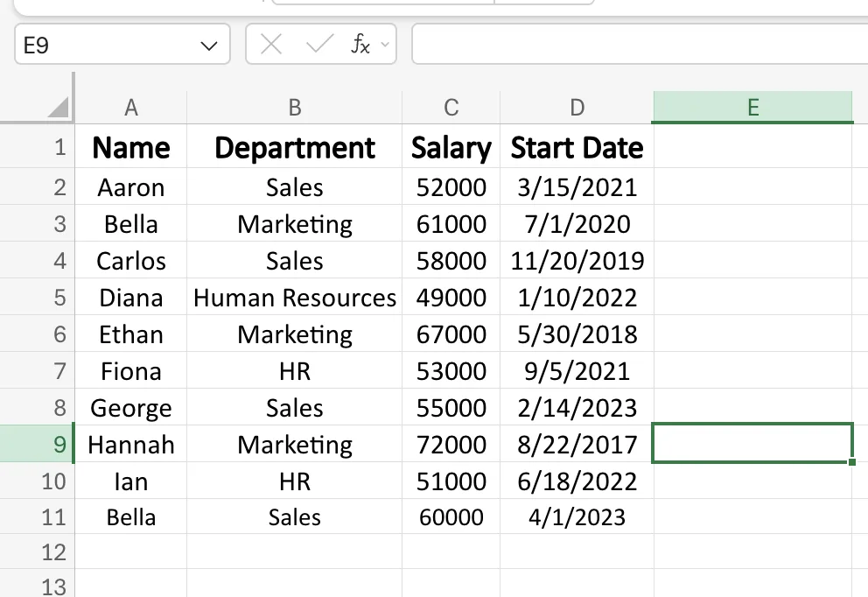Select the cell containing Ian
868x597 pixels.
pyautogui.click(x=131, y=481)
